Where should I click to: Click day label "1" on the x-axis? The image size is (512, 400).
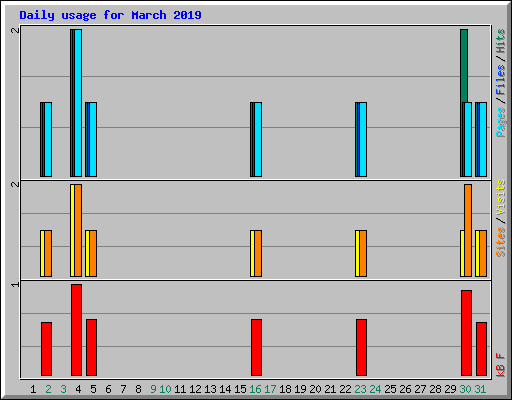(x=33, y=389)
